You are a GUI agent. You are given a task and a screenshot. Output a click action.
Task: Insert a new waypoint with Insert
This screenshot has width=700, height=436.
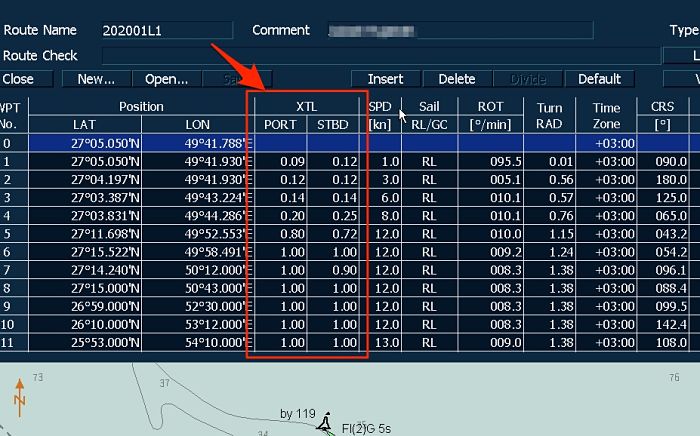(x=385, y=79)
